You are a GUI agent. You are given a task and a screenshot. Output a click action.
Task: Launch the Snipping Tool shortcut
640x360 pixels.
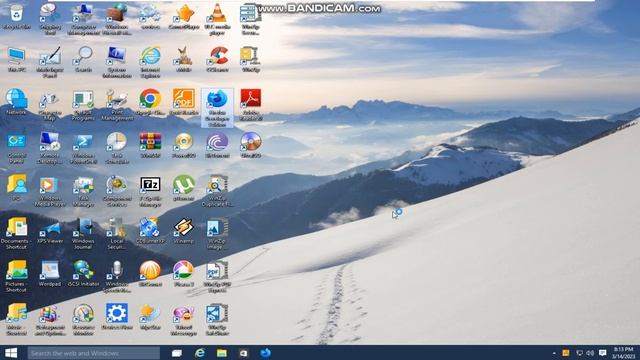(50, 19)
